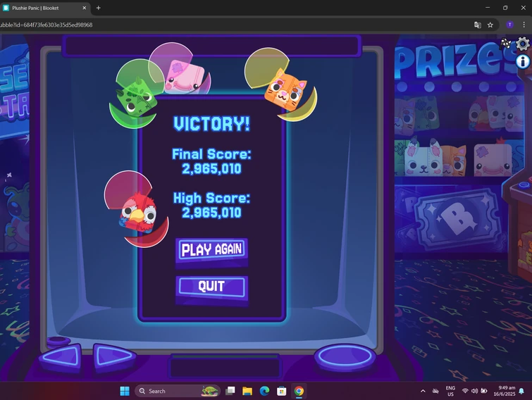
Task: Open the clock showing 9:49 am
Action: pyautogui.click(x=505, y=391)
